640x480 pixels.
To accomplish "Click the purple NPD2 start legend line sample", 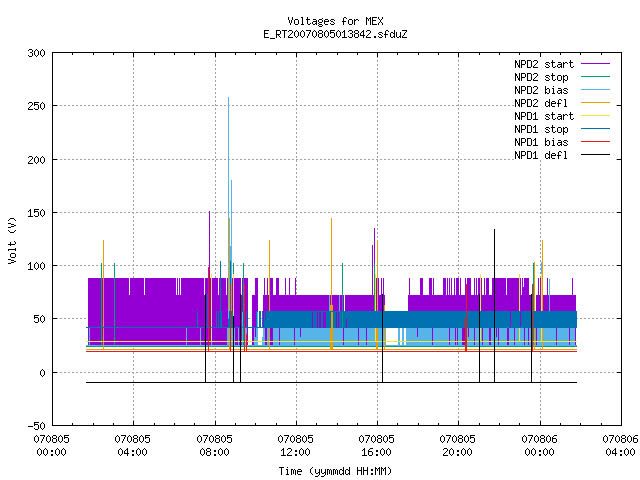I will [x=596, y=64].
